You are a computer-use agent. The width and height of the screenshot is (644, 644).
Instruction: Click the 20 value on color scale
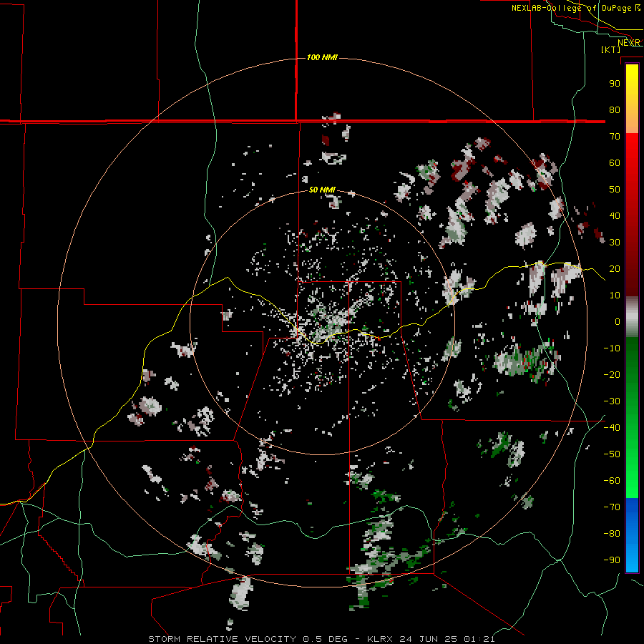coord(615,269)
